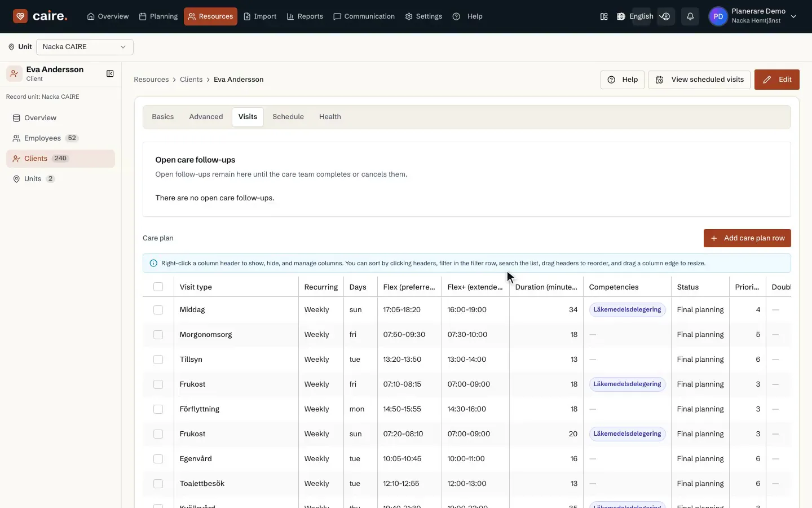This screenshot has height=508, width=812.
Task: Select the Tillsyn row checkbox
Action: click(158, 360)
